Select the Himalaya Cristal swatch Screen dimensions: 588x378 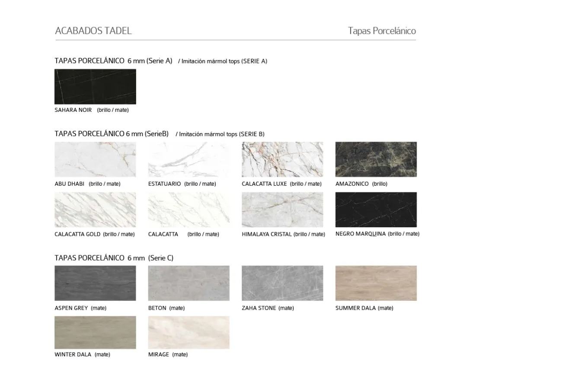coord(282,210)
